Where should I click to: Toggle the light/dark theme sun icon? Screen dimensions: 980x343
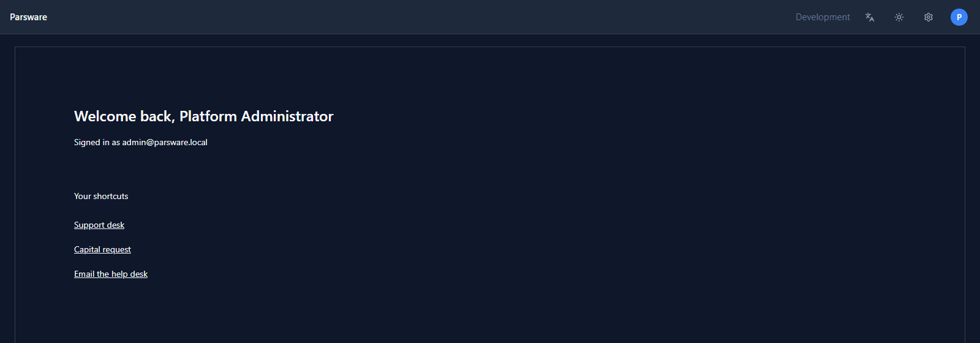pos(899,17)
